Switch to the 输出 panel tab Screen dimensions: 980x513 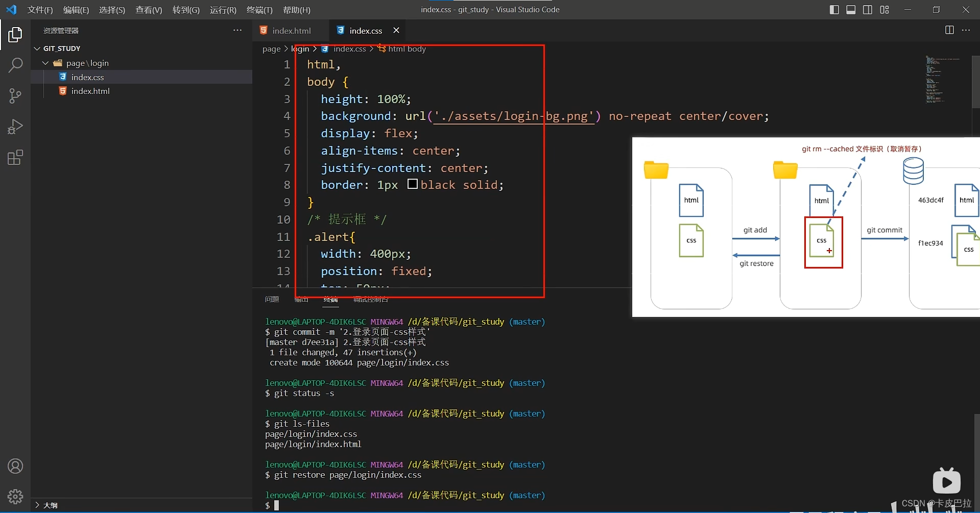(301, 299)
